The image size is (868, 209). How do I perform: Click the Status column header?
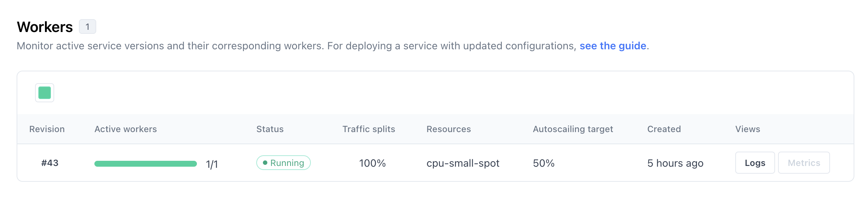point(270,129)
